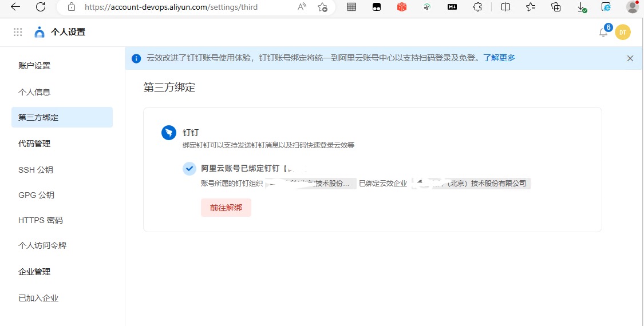The image size is (644, 326).
Task: Open the browser profile avatar
Action: point(633,6)
